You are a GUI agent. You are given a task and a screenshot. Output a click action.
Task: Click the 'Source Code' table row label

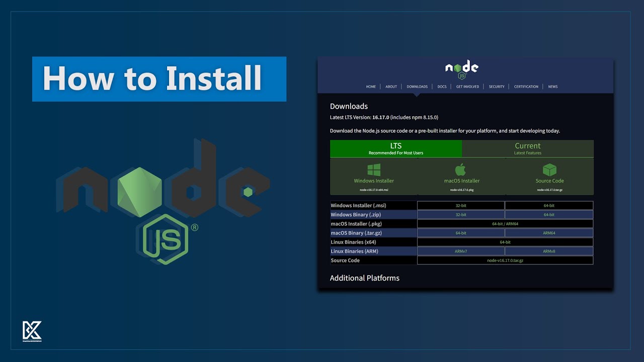point(345,260)
